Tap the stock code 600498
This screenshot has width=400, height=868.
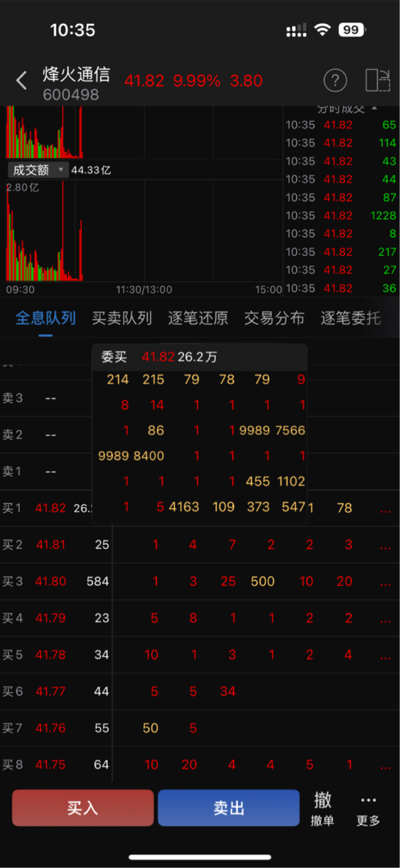click(71, 95)
